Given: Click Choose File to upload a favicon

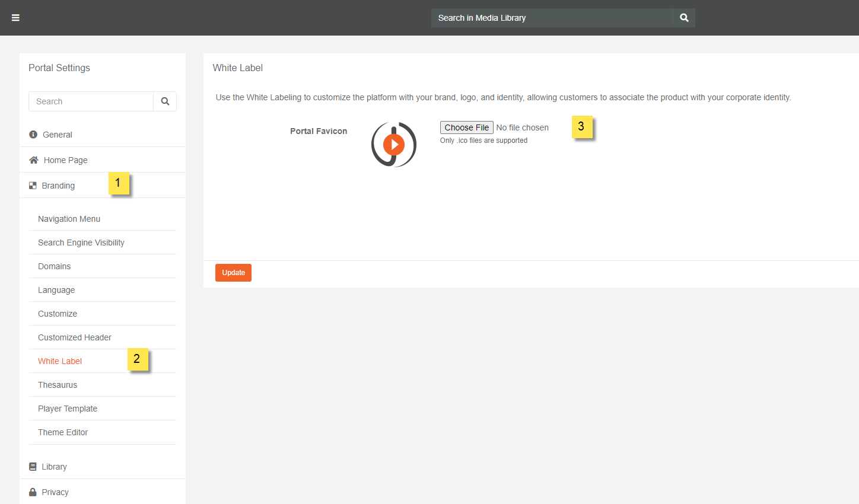Looking at the screenshot, I should (466, 127).
